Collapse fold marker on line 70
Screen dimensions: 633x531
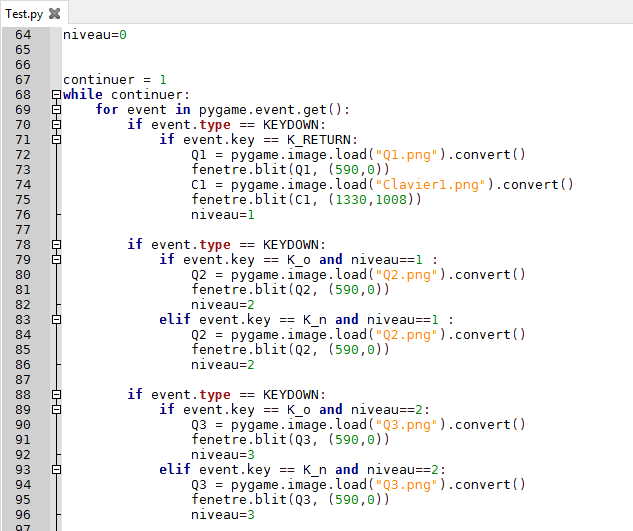tap(57, 125)
